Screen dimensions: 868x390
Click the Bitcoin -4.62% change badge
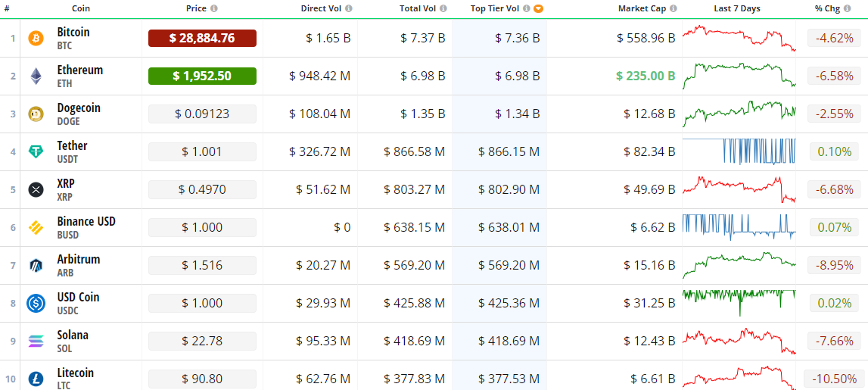point(833,38)
